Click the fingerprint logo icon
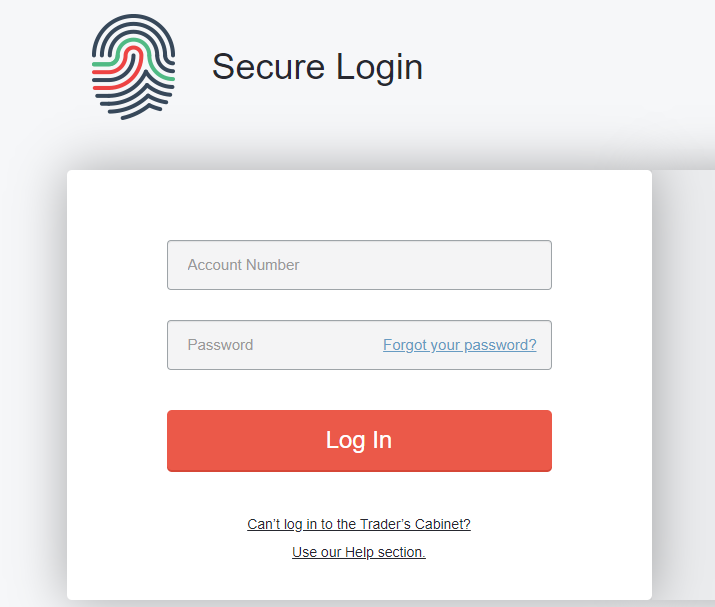This screenshot has height=607, width=715. 133,67
